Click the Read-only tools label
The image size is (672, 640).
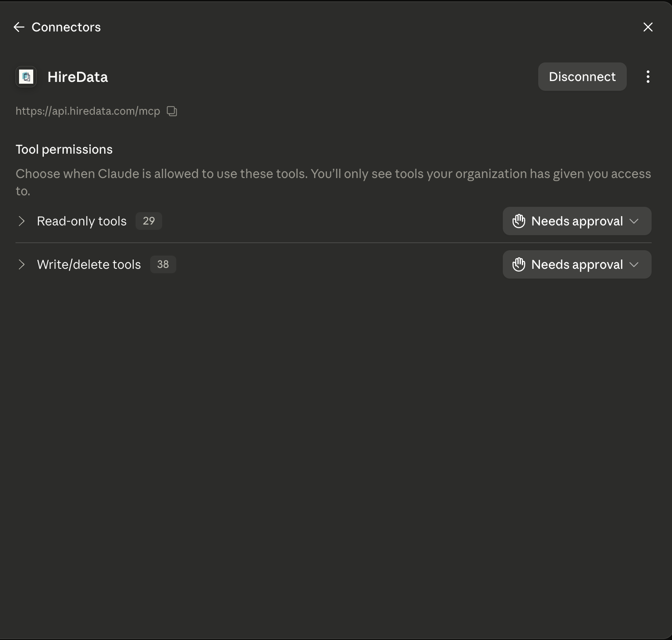(x=82, y=221)
